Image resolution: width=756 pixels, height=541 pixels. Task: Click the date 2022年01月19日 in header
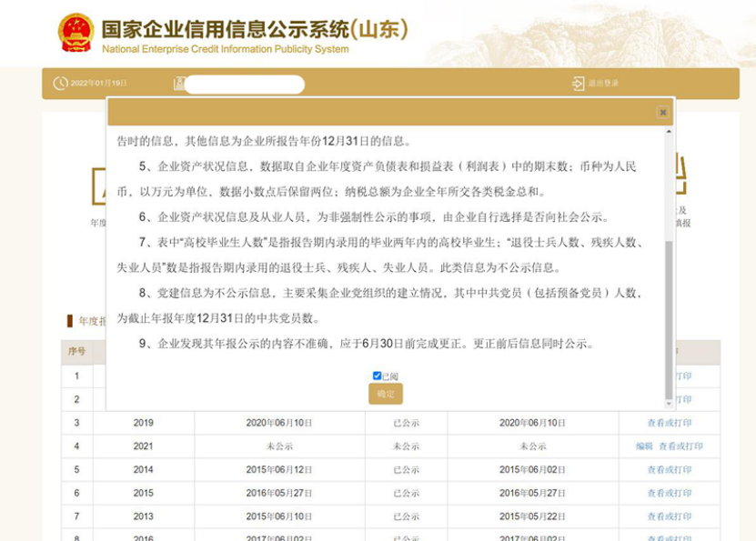pos(99,84)
